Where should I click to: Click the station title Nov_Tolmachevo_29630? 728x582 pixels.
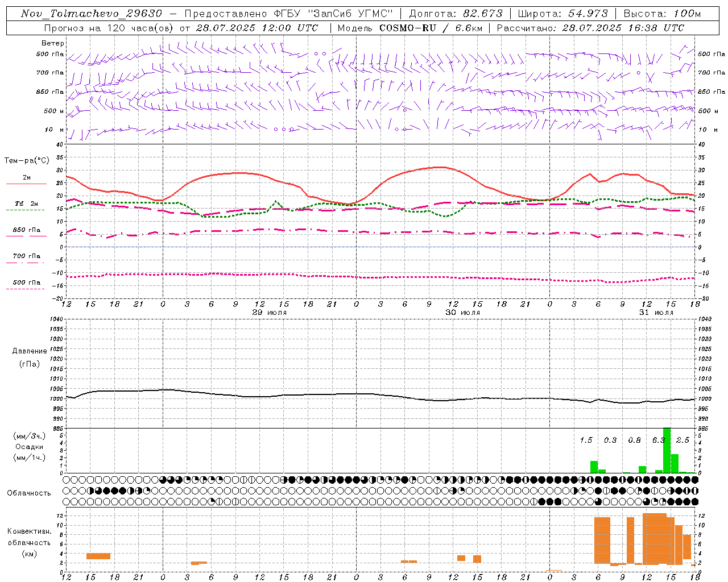point(92,14)
